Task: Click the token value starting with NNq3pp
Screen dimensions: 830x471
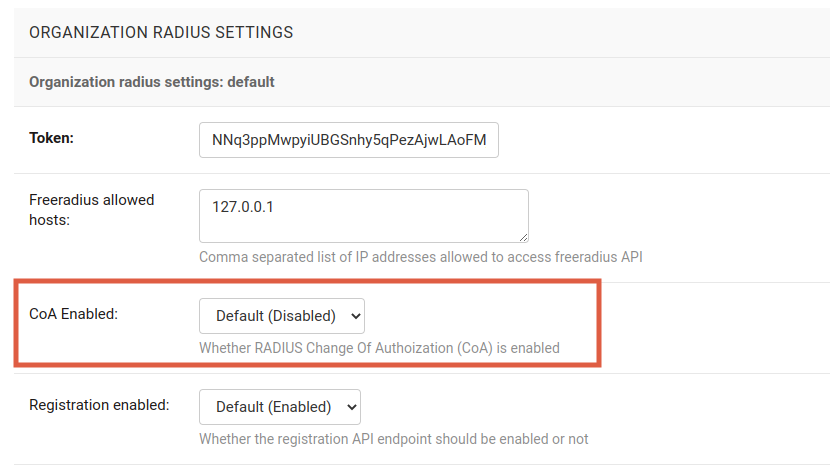Action: tap(348, 140)
